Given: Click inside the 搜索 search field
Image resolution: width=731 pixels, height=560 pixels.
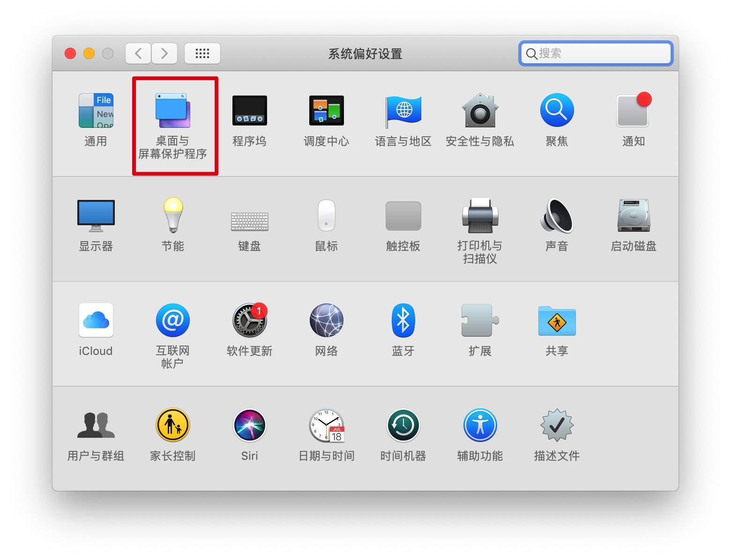Looking at the screenshot, I should point(595,53).
